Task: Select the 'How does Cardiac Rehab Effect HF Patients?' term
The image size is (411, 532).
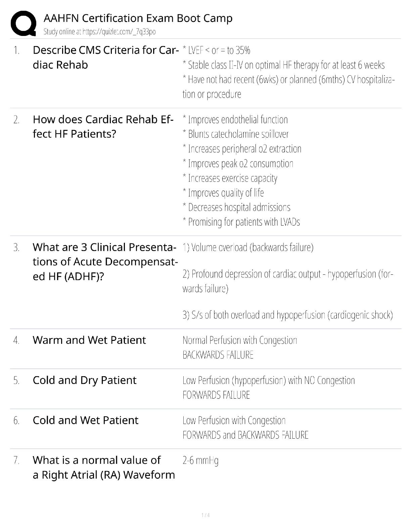Action: click(103, 127)
